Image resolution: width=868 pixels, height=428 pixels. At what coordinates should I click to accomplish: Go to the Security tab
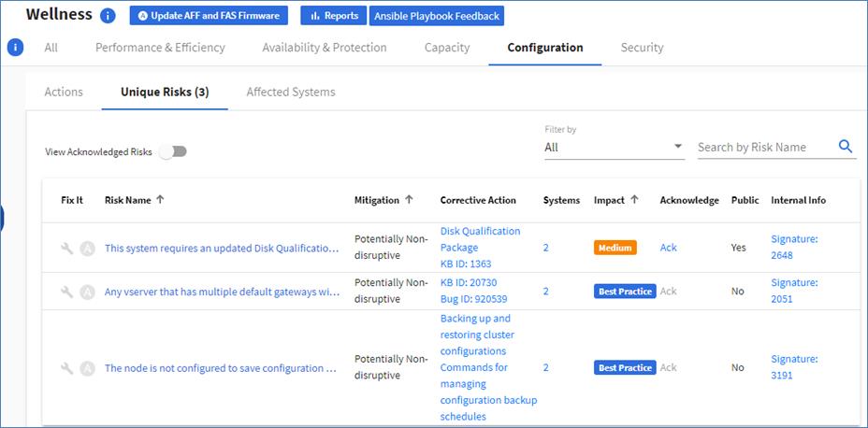(x=643, y=48)
